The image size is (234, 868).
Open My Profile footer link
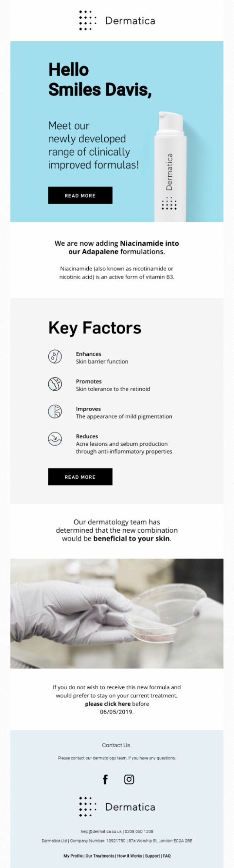click(73, 856)
